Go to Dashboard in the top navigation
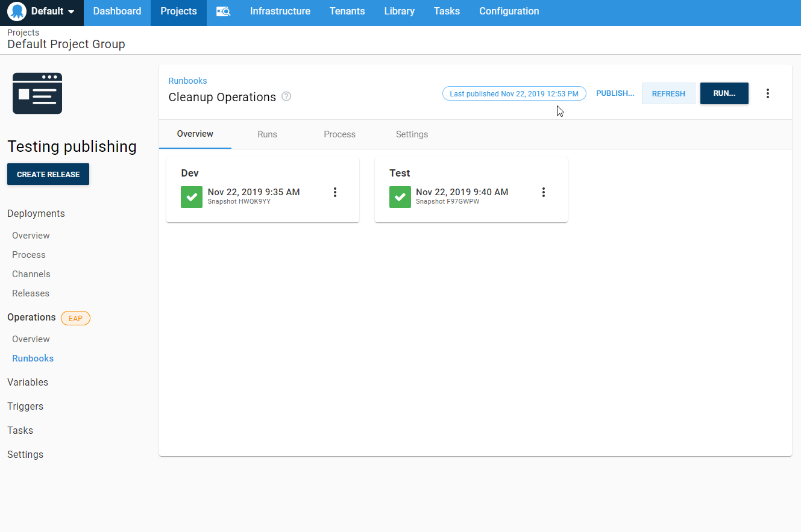The image size is (801, 532). point(117,11)
